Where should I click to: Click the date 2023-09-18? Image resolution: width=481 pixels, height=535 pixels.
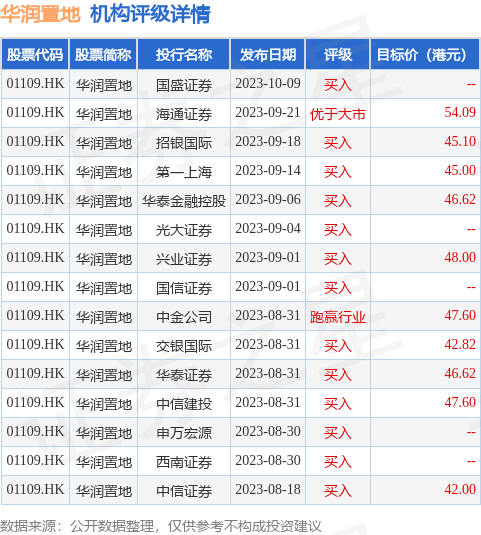click(268, 142)
